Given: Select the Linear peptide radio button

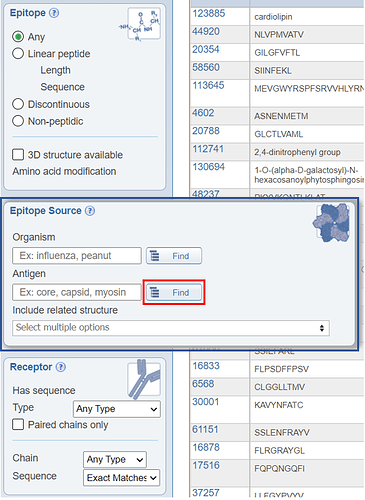Looking at the screenshot, I should click(18, 54).
